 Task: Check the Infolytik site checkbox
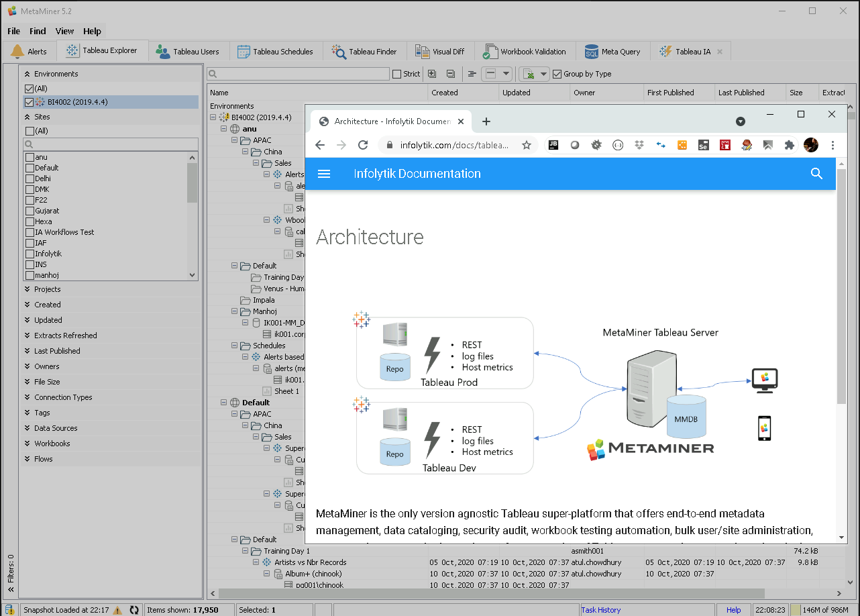tap(30, 254)
